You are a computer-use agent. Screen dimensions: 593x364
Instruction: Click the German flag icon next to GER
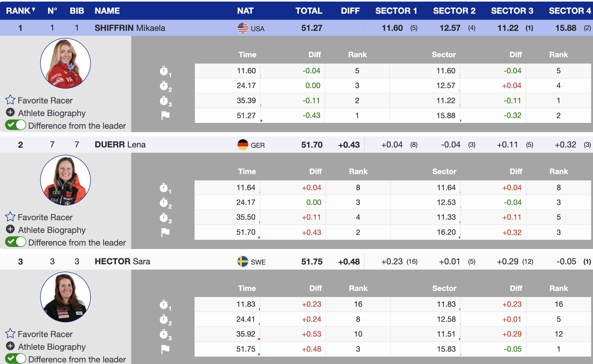click(x=243, y=145)
